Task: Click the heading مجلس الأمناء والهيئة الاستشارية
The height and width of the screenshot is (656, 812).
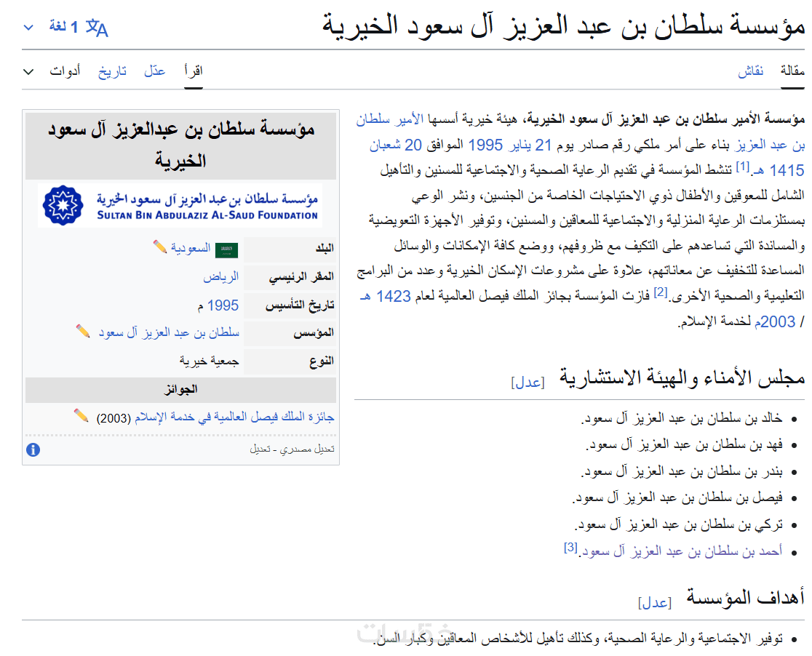Action: tap(682, 378)
